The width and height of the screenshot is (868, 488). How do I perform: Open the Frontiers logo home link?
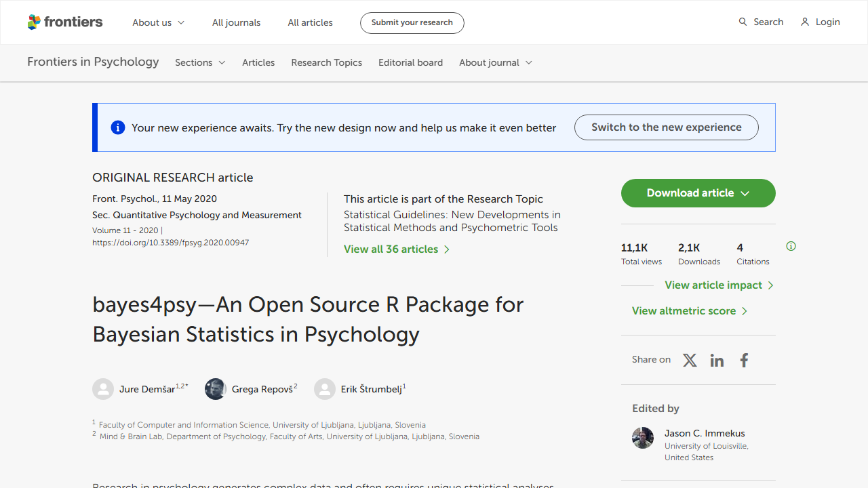(65, 22)
